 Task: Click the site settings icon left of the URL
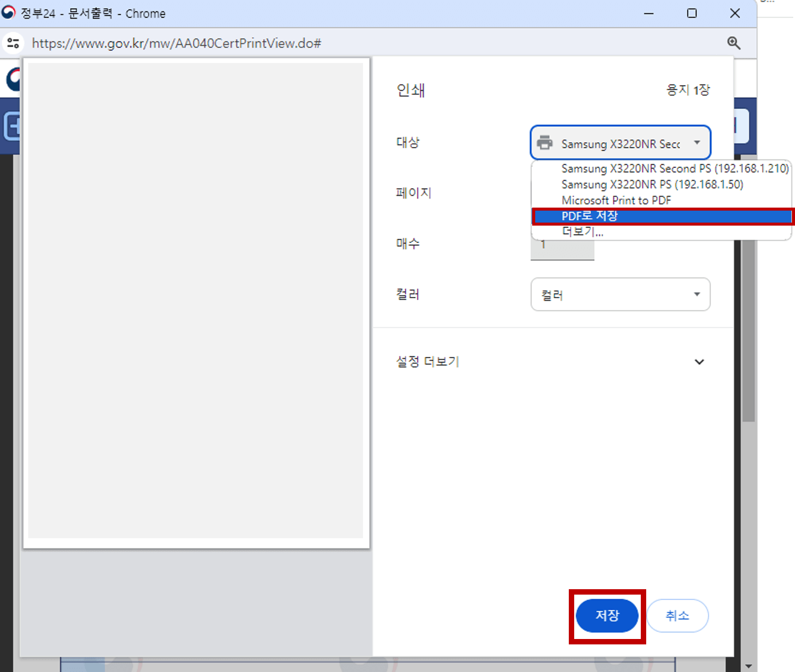13,43
